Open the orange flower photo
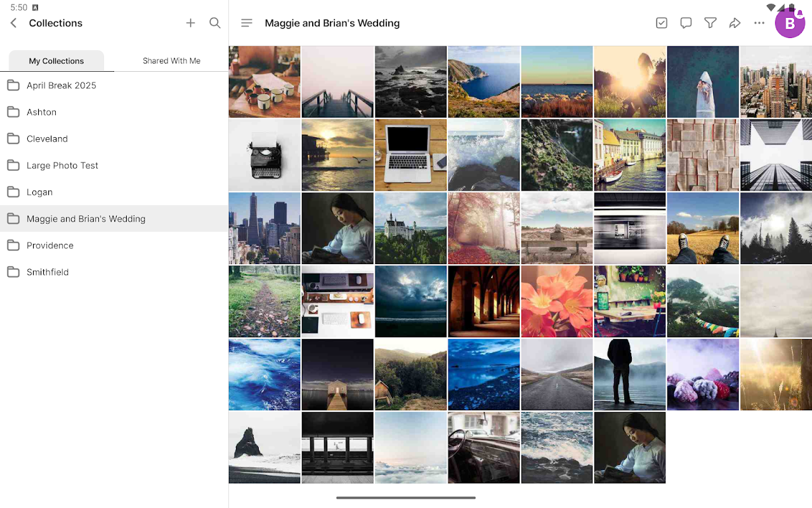This screenshot has height=508, width=812. (x=557, y=301)
